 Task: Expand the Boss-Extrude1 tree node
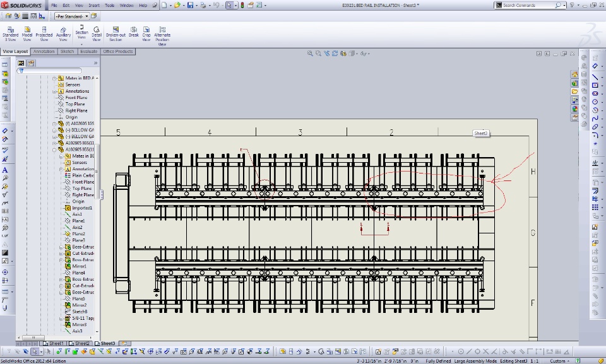(61, 247)
